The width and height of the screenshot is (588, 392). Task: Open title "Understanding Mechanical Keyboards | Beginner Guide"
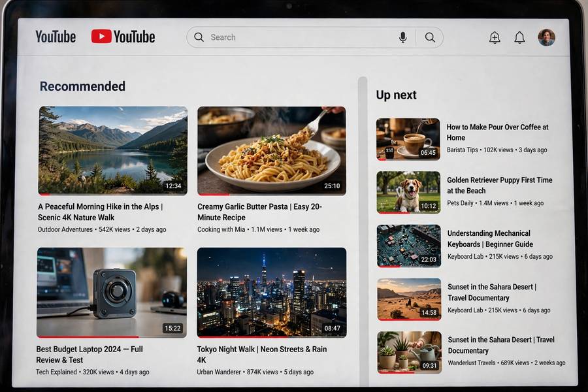(x=490, y=238)
